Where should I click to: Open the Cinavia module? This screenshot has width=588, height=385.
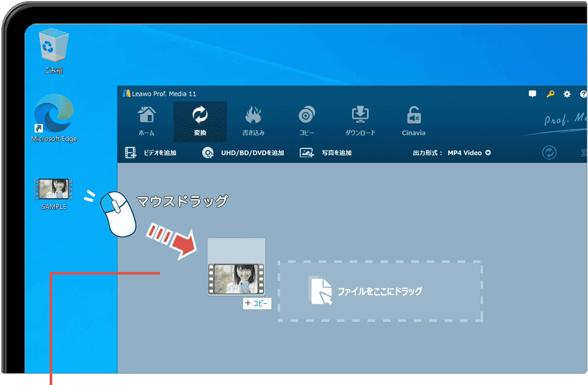(x=414, y=121)
